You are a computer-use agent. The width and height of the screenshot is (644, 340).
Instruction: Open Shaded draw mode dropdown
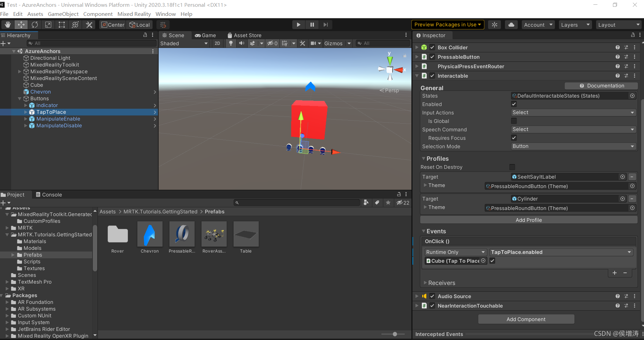pos(184,43)
